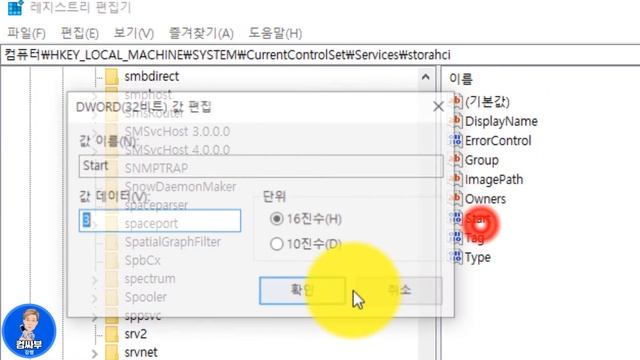
Task: Click the 취소 cancel button
Action: tap(399, 290)
